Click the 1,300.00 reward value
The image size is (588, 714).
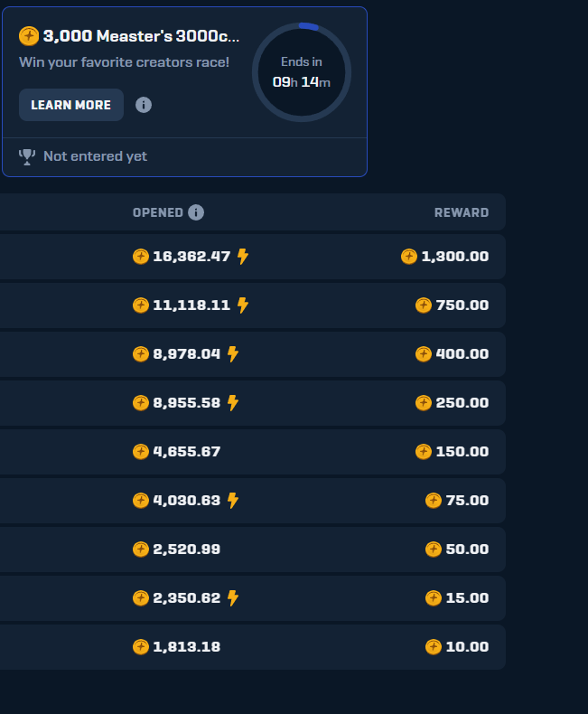(x=455, y=257)
